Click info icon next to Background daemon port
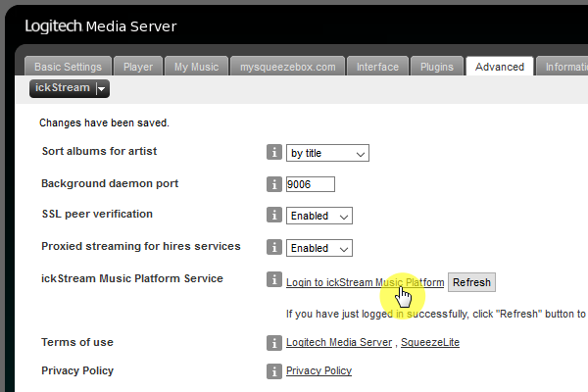Screen dimensions: 588x392 274,184
